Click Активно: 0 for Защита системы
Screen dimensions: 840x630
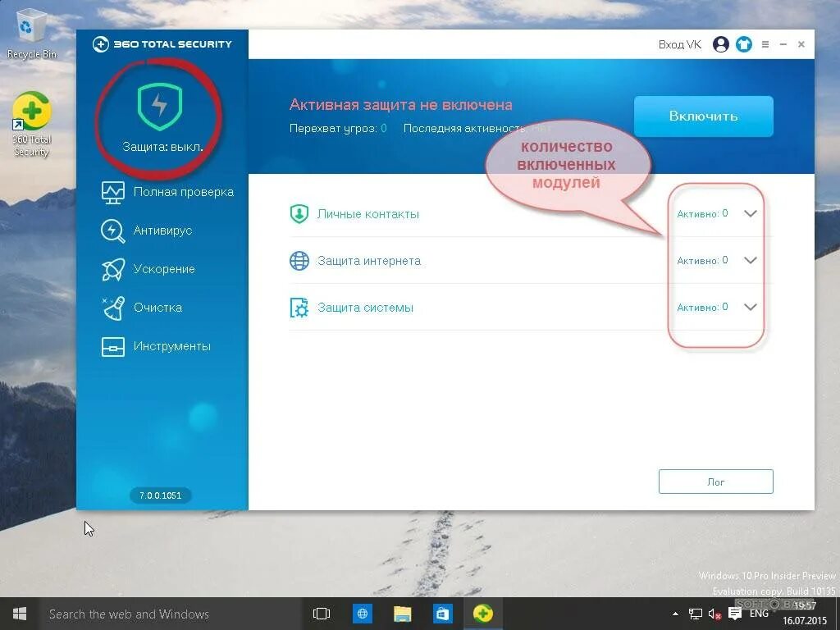pyautogui.click(x=702, y=307)
